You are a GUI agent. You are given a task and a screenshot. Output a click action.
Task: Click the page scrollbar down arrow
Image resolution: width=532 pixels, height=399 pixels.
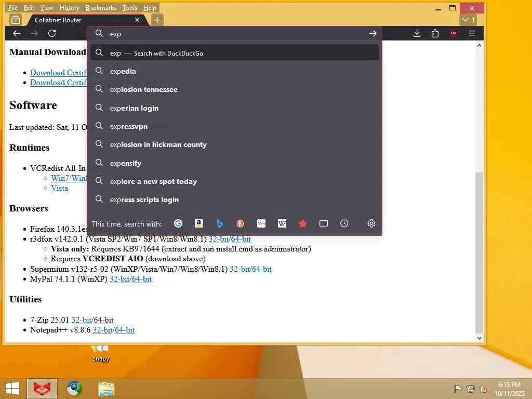pos(479,338)
